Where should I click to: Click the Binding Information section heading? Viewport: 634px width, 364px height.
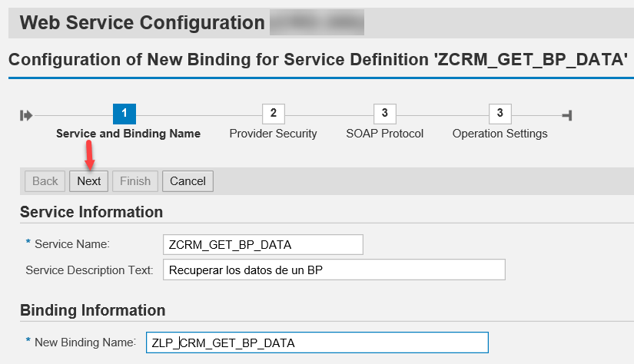point(93,310)
